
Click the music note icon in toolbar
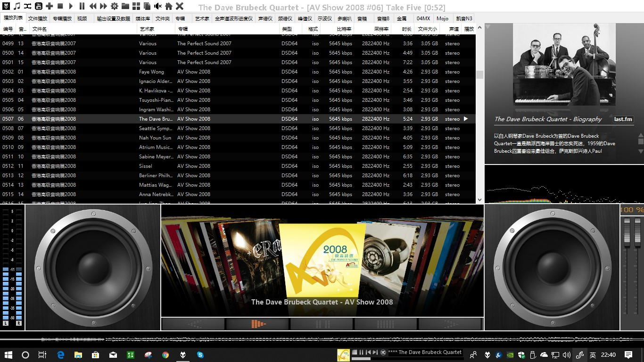[x=17, y=6]
